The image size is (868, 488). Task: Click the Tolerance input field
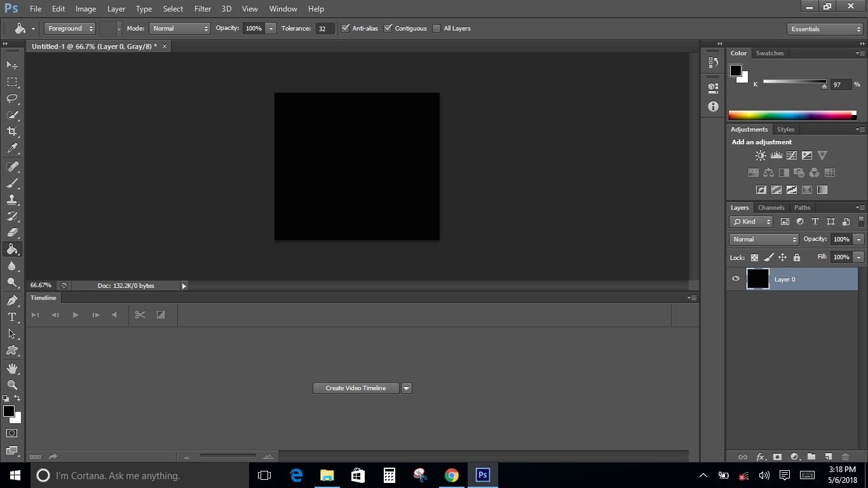click(325, 29)
